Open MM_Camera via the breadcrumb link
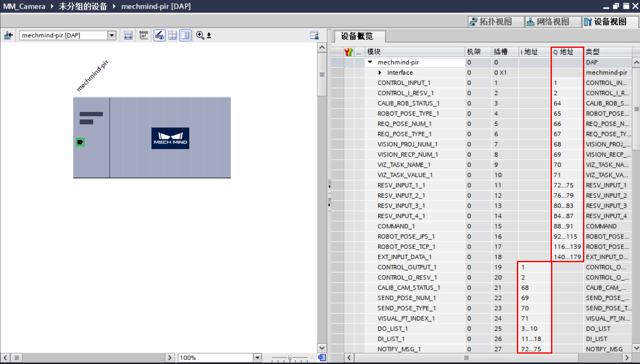Viewport: 640px width, 364px height. tap(24, 6)
